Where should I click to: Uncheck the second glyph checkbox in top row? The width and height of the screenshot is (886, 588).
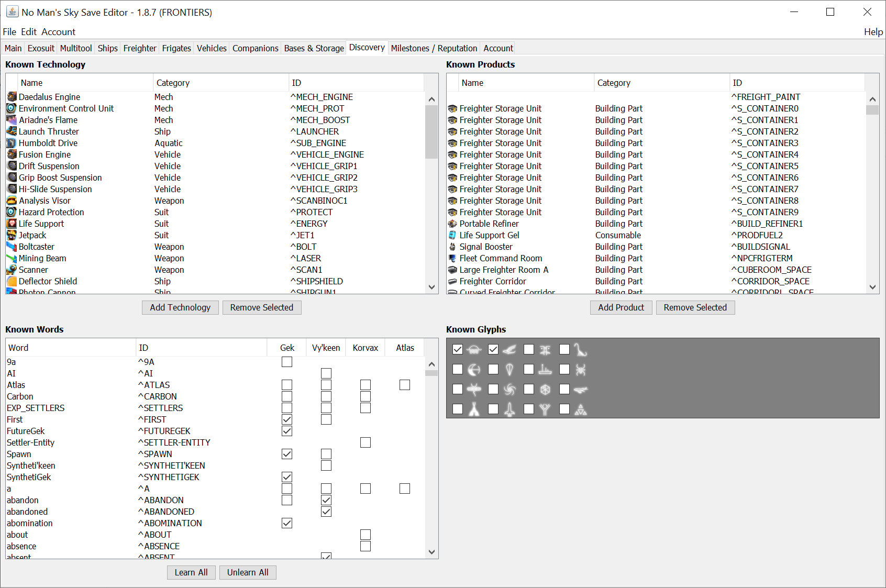493,349
